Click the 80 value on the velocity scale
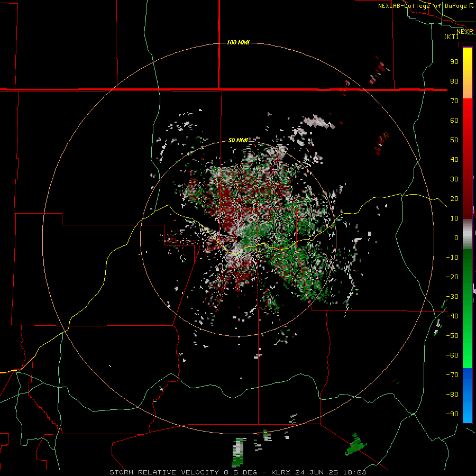Viewport: 476px width, 476px height. point(454,81)
